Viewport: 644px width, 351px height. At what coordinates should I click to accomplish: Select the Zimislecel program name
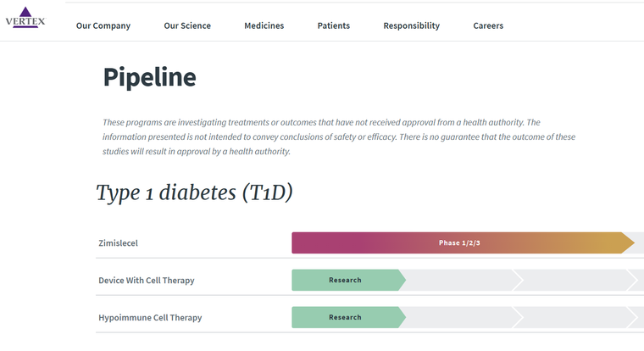point(119,243)
